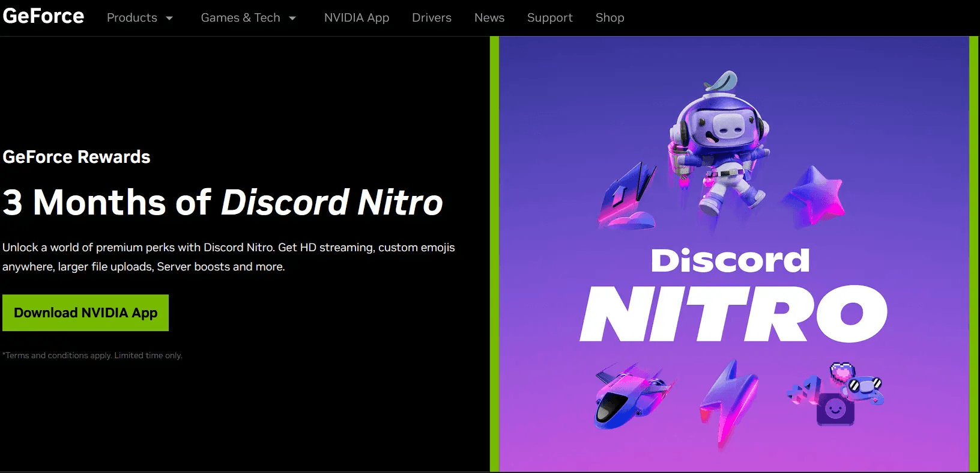Open the Games & Tech menu

pyautogui.click(x=241, y=18)
